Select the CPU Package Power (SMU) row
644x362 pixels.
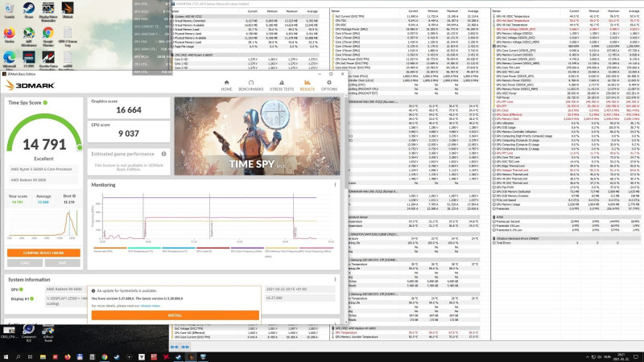(406, 29)
